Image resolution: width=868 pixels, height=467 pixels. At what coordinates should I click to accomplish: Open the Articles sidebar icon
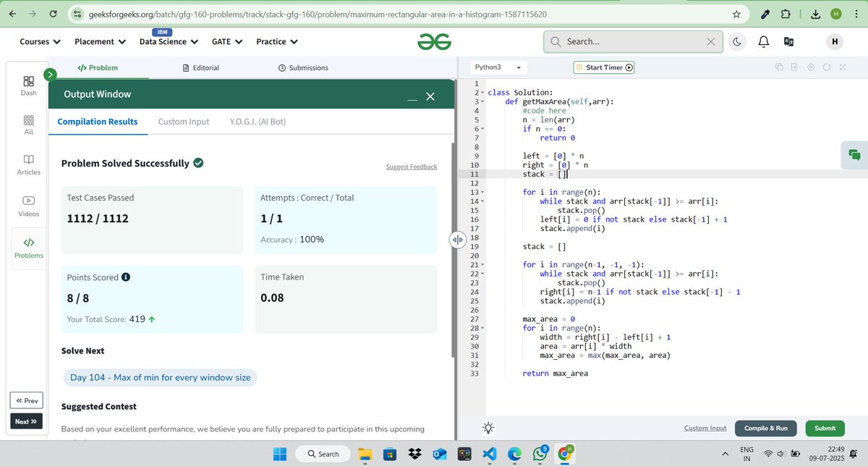click(28, 164)
